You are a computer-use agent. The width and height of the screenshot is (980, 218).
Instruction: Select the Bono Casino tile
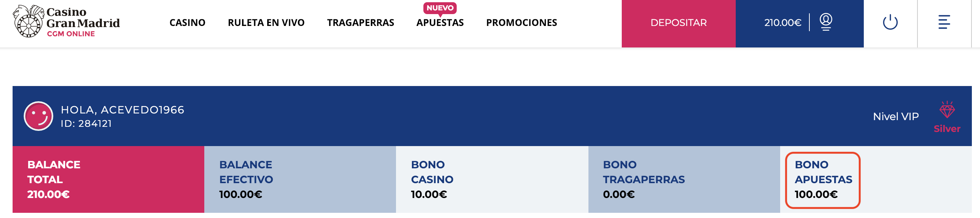[491, 179]
